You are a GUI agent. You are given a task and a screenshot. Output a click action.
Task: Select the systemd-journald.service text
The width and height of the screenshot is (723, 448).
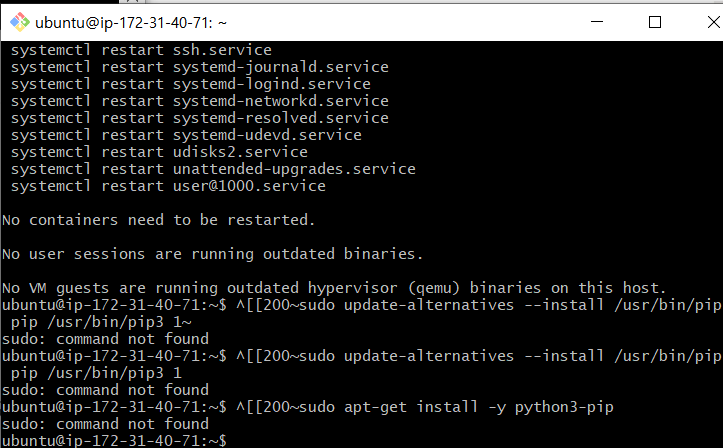click(281, 67)
